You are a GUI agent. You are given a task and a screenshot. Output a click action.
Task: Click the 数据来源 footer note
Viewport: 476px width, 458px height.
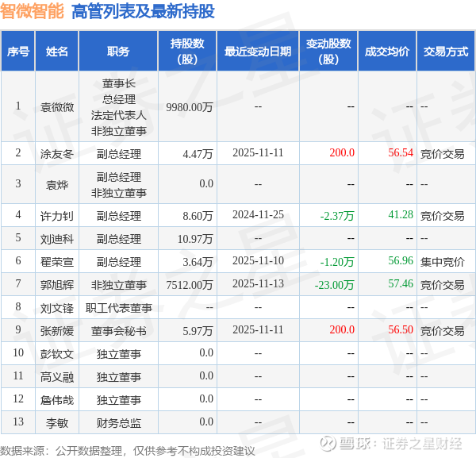pyautogui.click(x=128, y=451)
